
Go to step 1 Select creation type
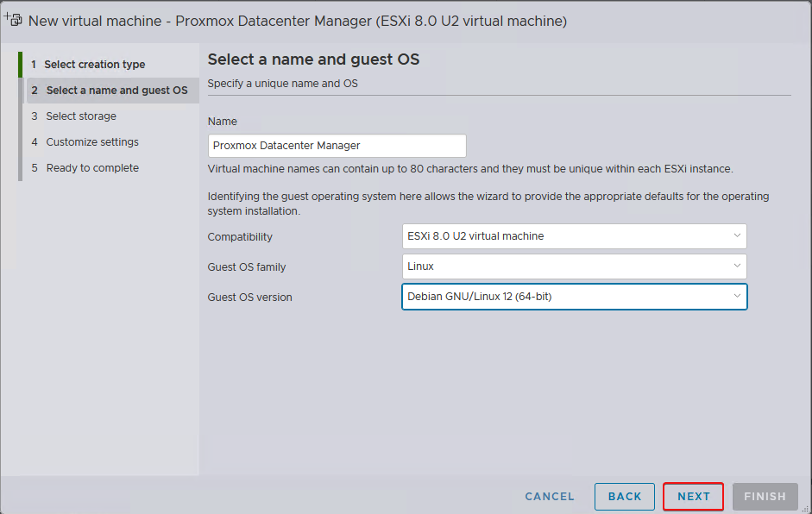pyautogui.click(x=95, y=65)
